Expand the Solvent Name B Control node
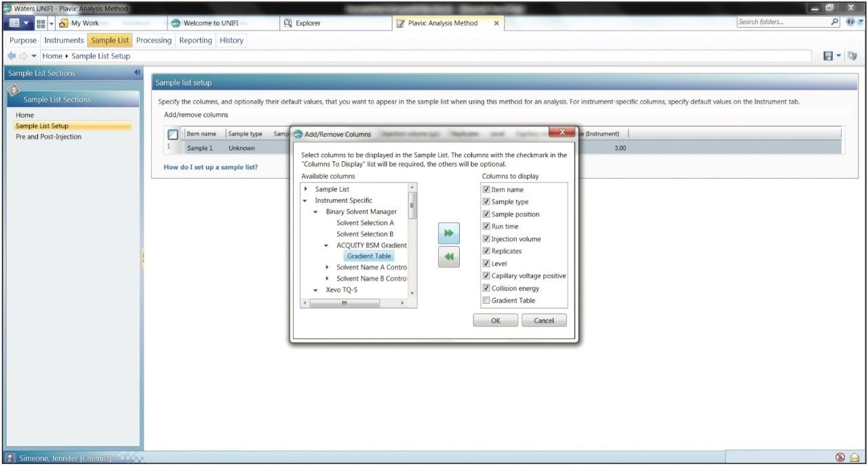 (327, 279)
